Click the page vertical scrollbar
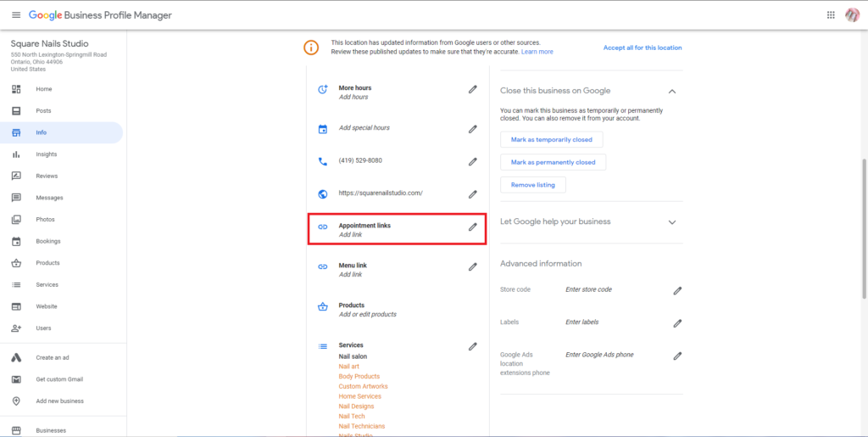Viewport: 868px width, 437px height. 865,229
